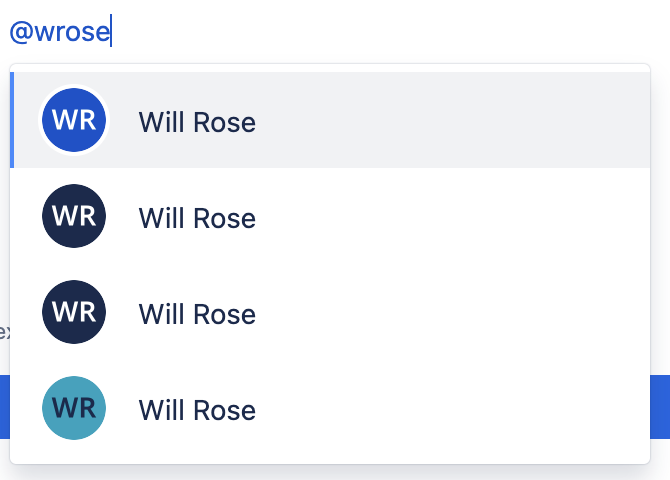The image size is (670, 480).
Task: Click the teal WR avatar
Action: pyautogui.click(x=74, y=408)
